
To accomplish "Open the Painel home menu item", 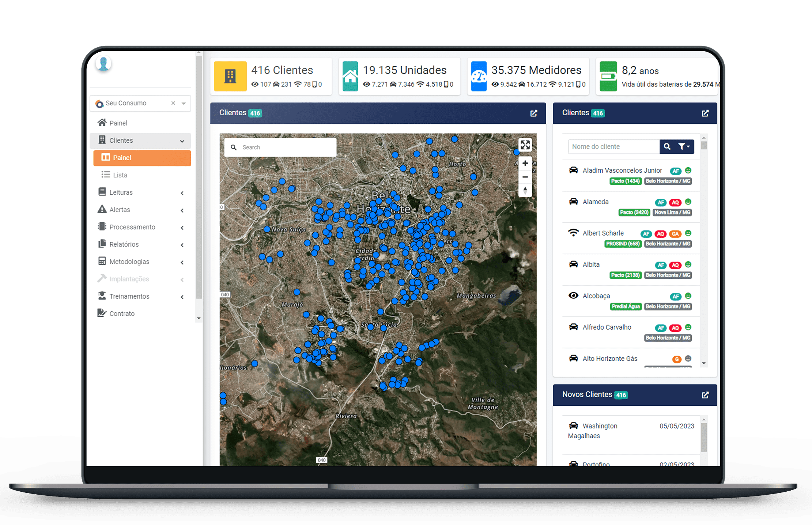I will (x=141, y=123).
